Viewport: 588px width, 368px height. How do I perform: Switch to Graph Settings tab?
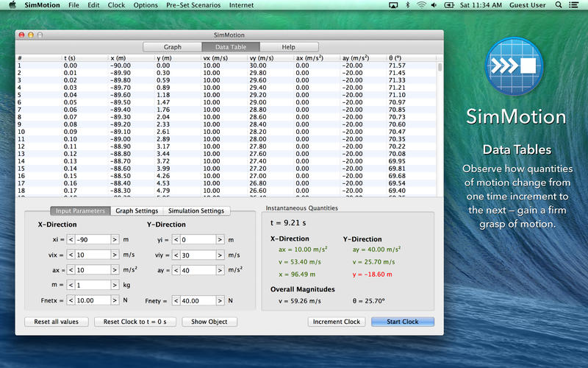tap(137, 211)
